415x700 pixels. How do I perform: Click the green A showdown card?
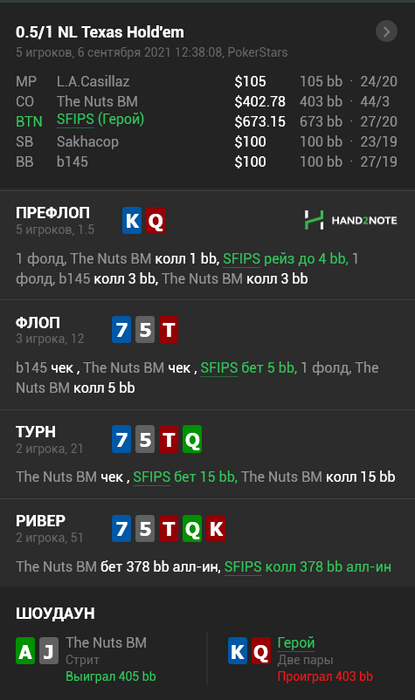pyautogui.click(x=25, y=651)
